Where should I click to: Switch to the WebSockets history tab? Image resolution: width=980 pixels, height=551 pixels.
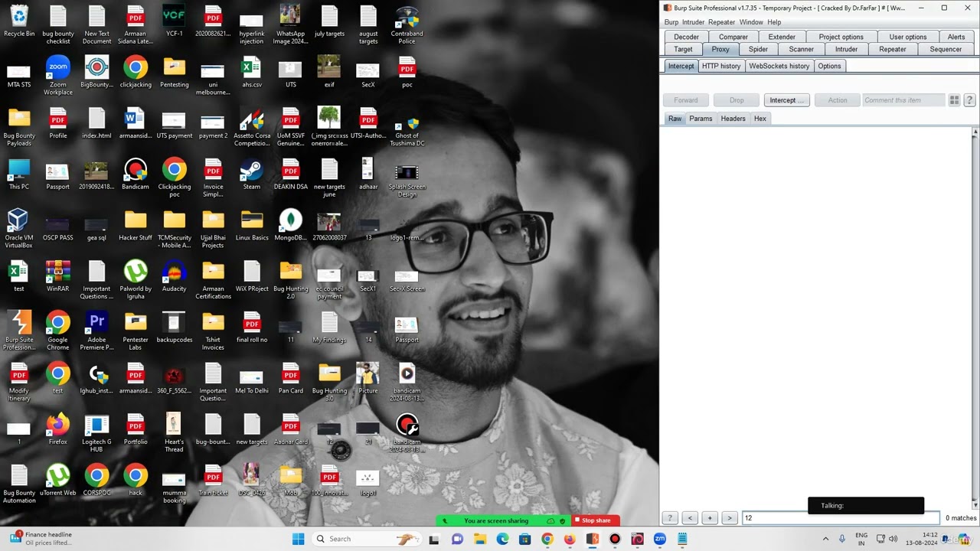pyautogui.click(x=779, y=66)
